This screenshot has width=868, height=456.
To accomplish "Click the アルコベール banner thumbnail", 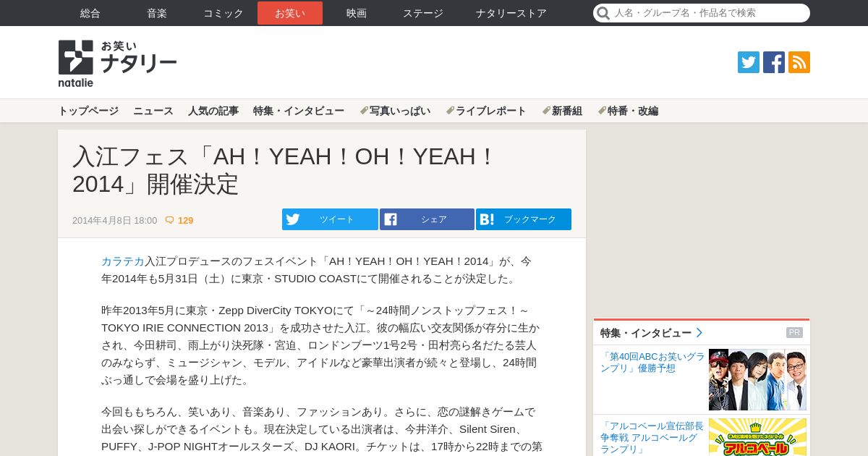I will click(x=757, y=437).
